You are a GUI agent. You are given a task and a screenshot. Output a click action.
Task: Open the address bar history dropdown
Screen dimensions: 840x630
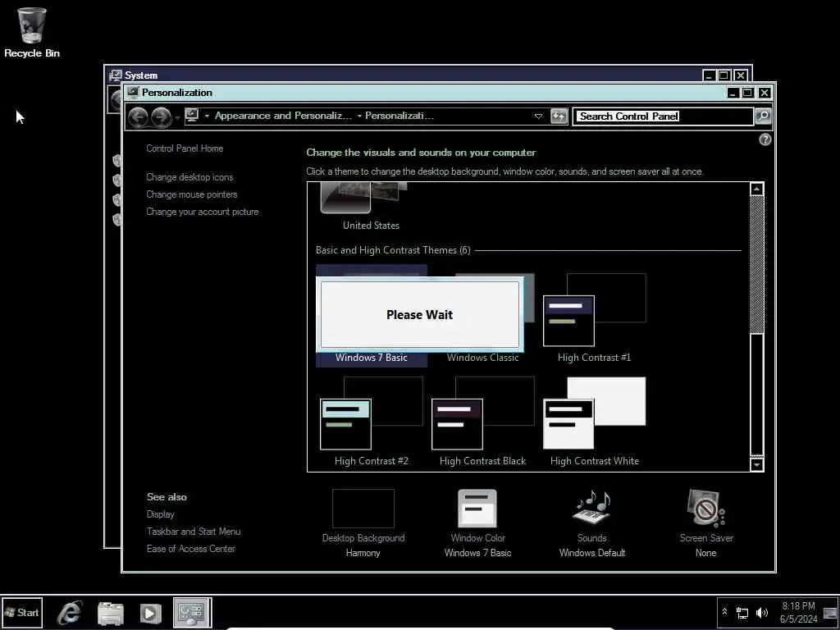click(538, 116)
